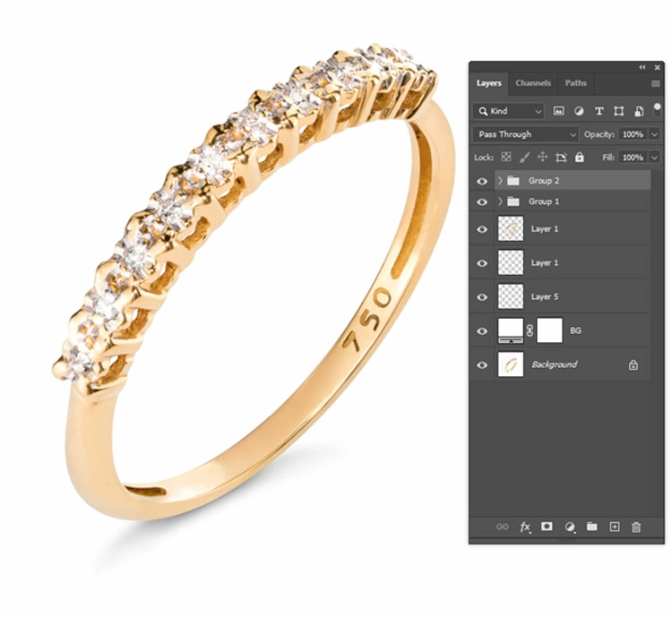Switch to the Paths tab
The height and width of the screenshot is (617, 672).
pos(575,83)
